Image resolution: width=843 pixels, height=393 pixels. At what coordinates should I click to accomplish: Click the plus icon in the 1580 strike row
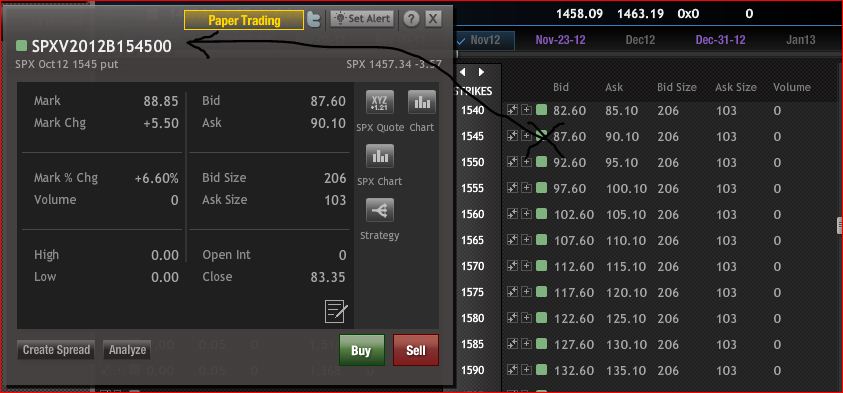[x=526, y=318]
